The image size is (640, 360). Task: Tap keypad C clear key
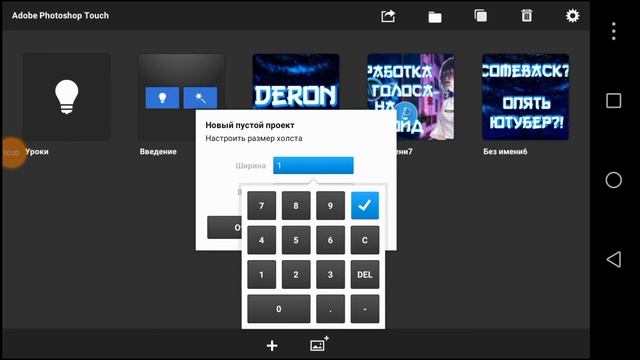[x=364, y=240]
